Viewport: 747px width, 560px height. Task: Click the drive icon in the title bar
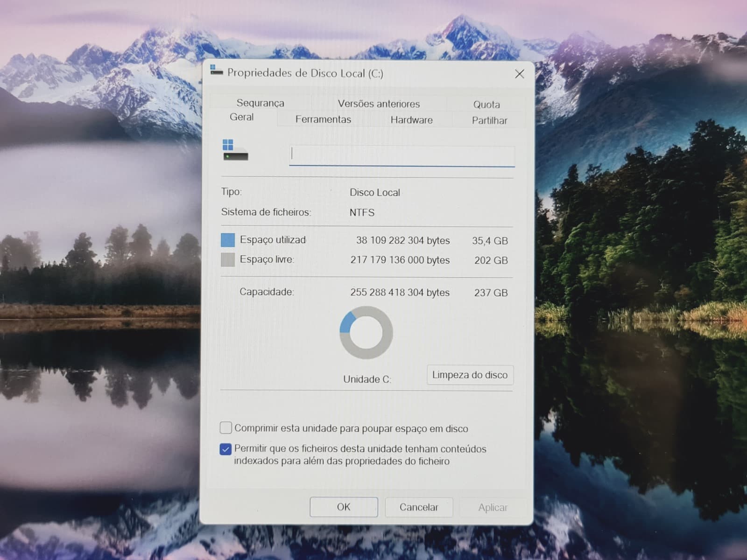tap(216, 70)
